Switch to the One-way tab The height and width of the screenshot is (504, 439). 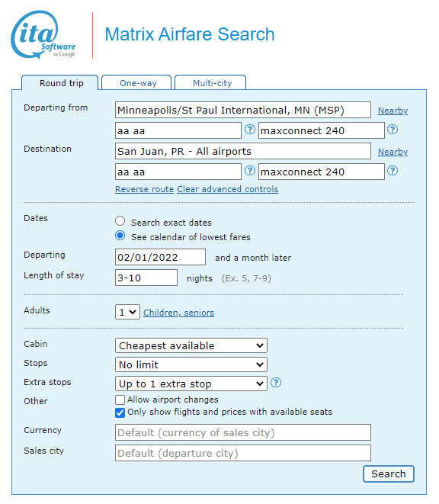coord(136,83)
